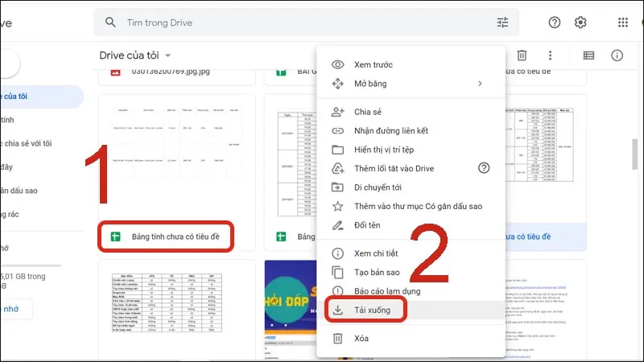The height and width of the screenshot is (362, 644).
Task: Click the storage usage bar in sidebar
Action: point(31,265)
